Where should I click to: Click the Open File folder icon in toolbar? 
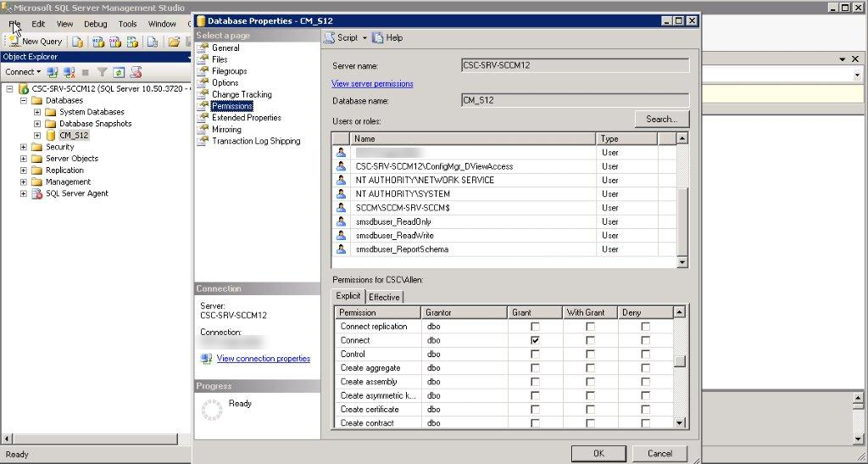174,41
